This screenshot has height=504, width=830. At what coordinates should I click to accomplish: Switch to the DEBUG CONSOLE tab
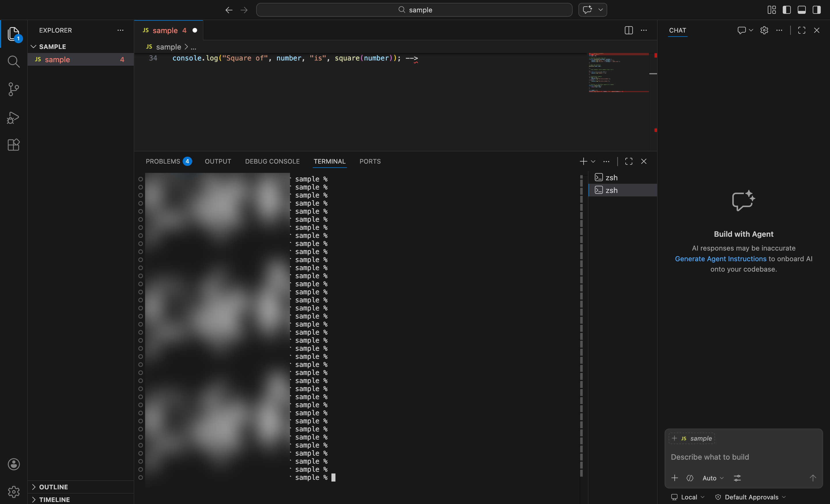272,161
